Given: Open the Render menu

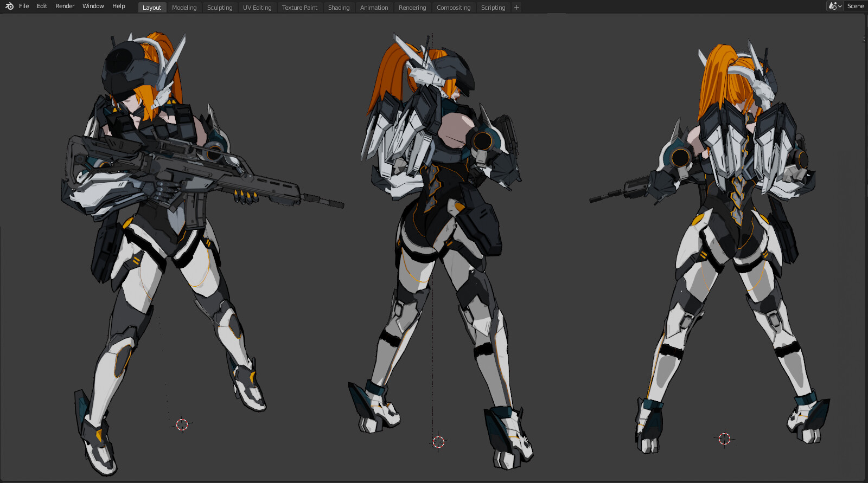Looking at the screenshot, I should [65, 6].
